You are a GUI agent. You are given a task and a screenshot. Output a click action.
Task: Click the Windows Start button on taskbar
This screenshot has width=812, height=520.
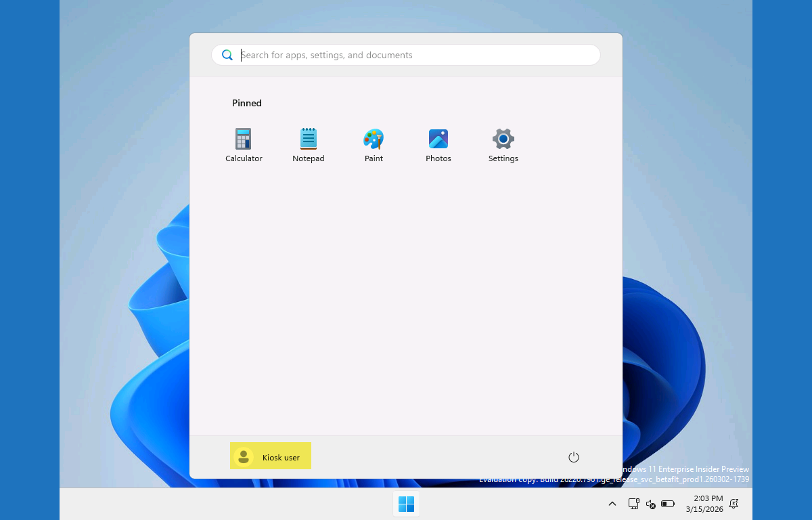point(406,504)
